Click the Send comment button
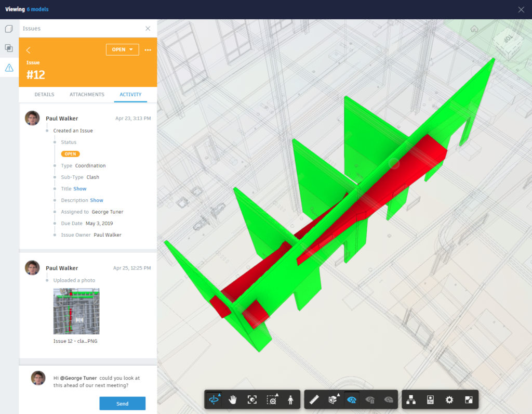532x414 pixels. [123, 404]
